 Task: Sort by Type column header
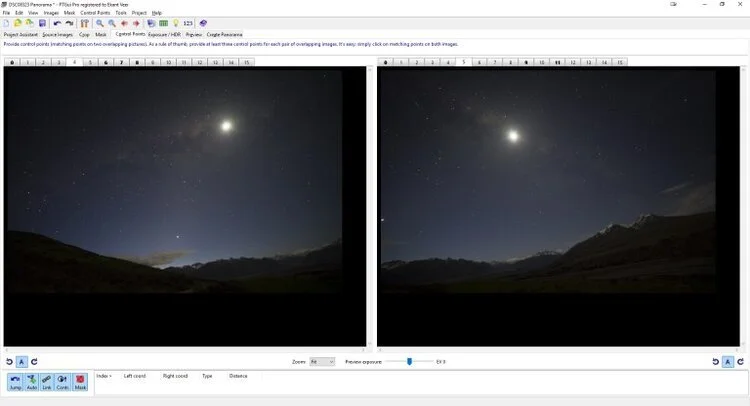207,376
